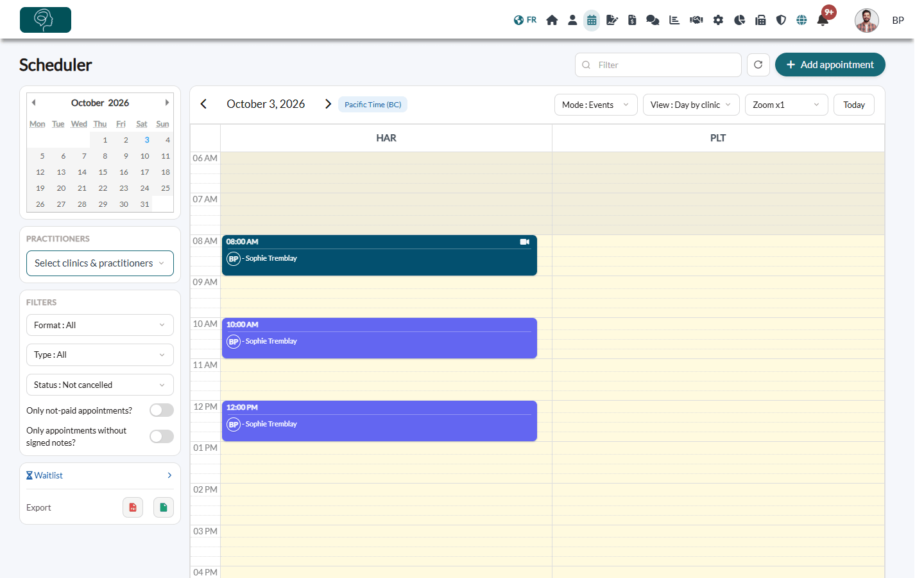Open the settings gear icon
Viewport: 924px width, 578px height.
tap(718, 20)
